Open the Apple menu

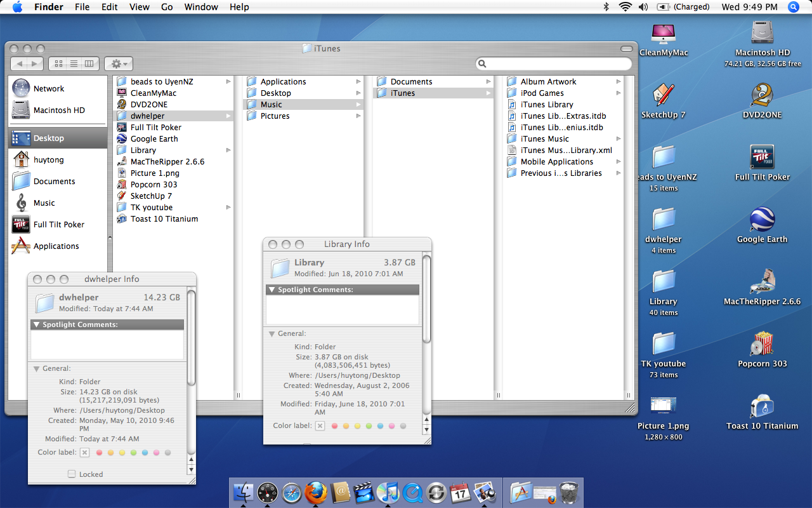pos(17,7)
